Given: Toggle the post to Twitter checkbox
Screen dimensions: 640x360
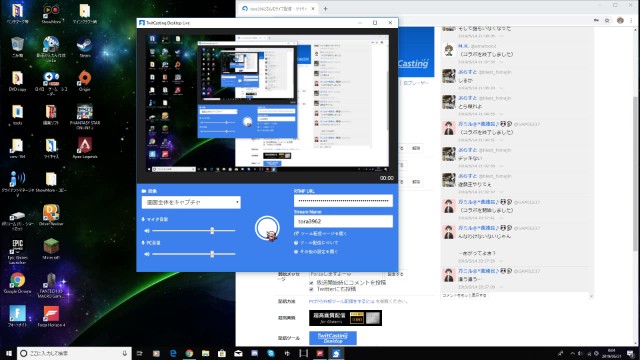Looking at the screenshot, I should pos(311,289).
